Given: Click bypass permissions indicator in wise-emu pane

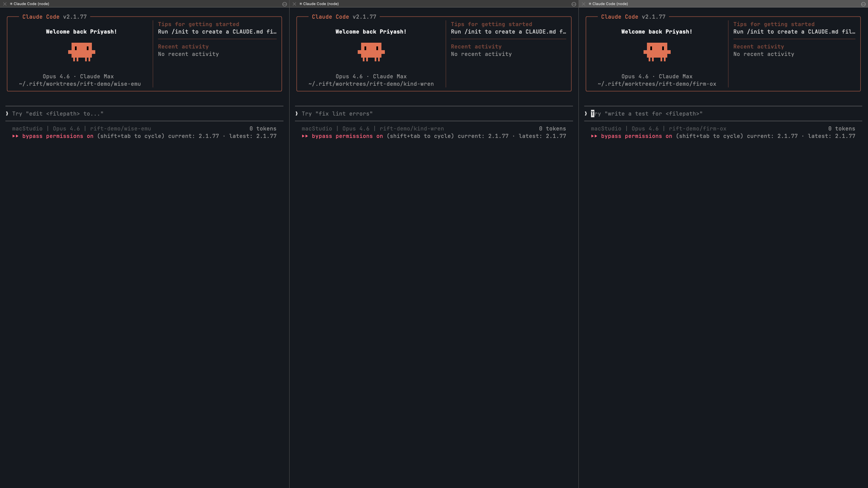Looking at the screenshot, I should (x=58, y=136).
